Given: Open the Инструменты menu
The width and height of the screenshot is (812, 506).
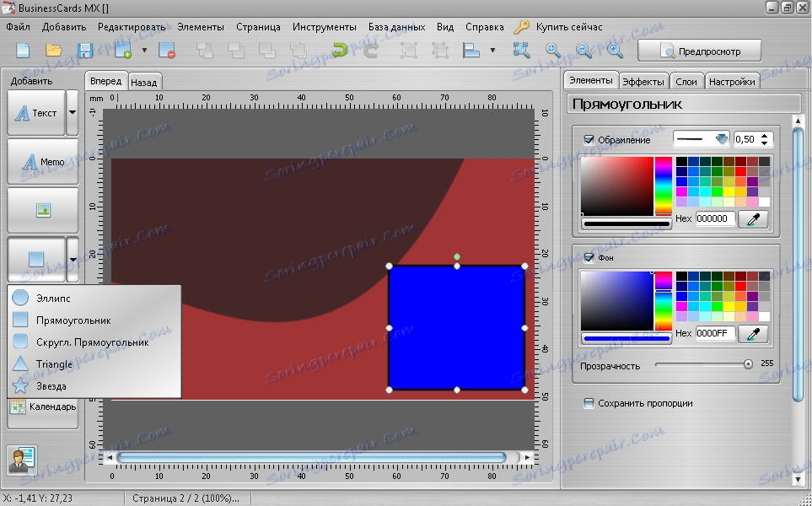Looking at the screenshot, I should coord(325,27).
